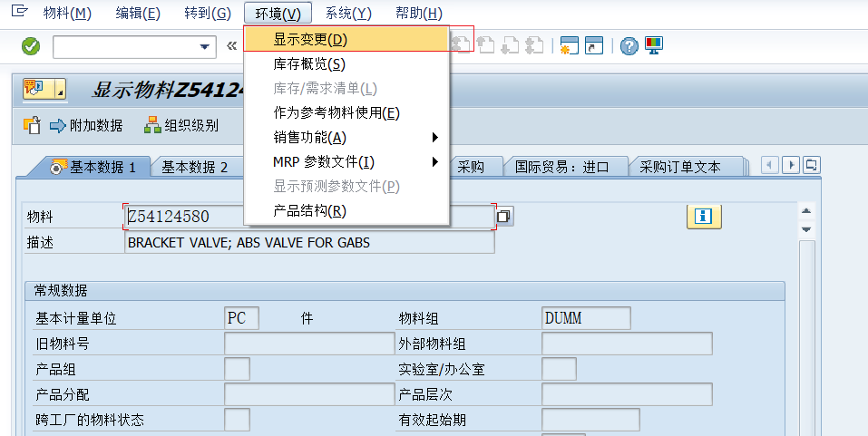Generate a desktop shortcut icon
Screen dimensions: 868x436
tap(594, 45)
